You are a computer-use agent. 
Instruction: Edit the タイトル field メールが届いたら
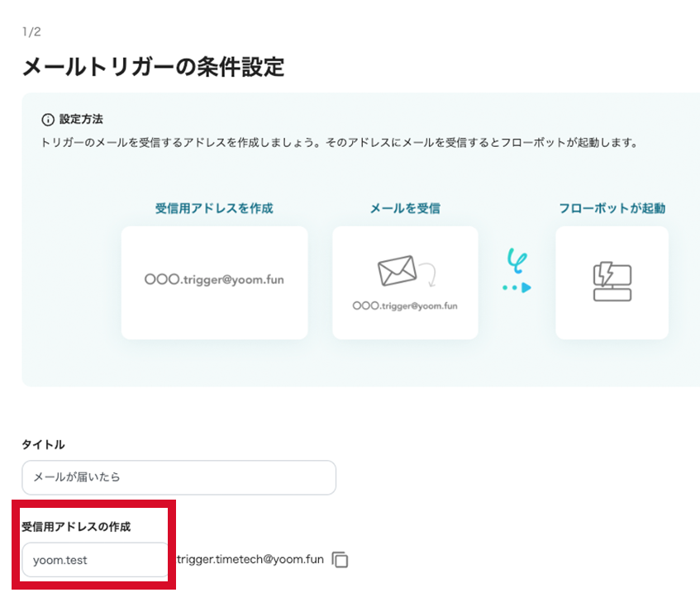coord(179,477)
